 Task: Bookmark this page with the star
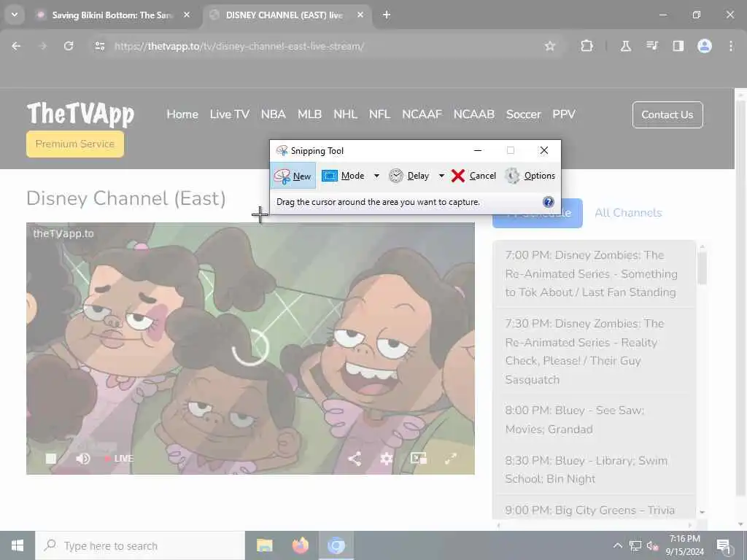550,46
